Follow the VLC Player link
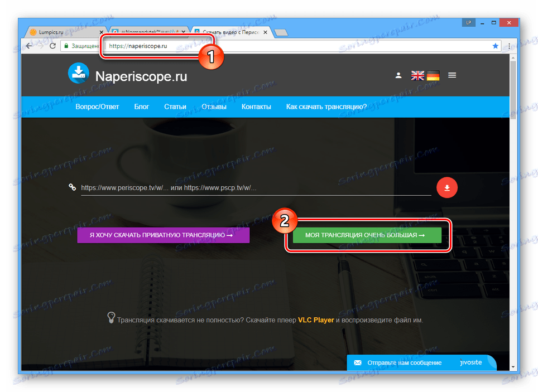 [x=316, y=320]
